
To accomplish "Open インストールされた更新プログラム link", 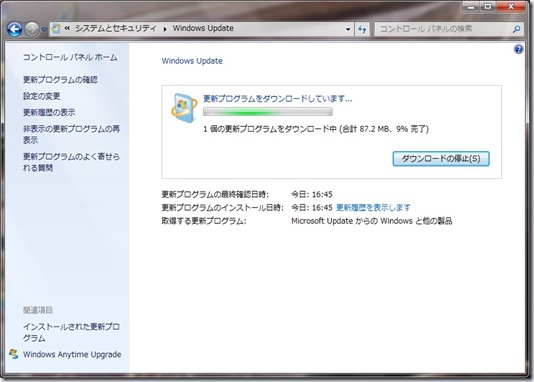I will [x=71, y=332].
